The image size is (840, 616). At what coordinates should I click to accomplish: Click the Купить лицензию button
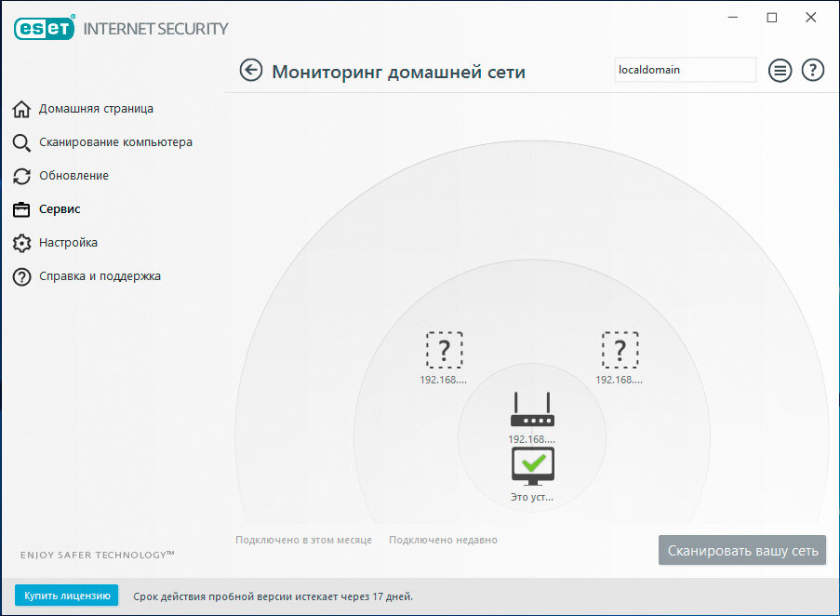(x=66, y=596)
